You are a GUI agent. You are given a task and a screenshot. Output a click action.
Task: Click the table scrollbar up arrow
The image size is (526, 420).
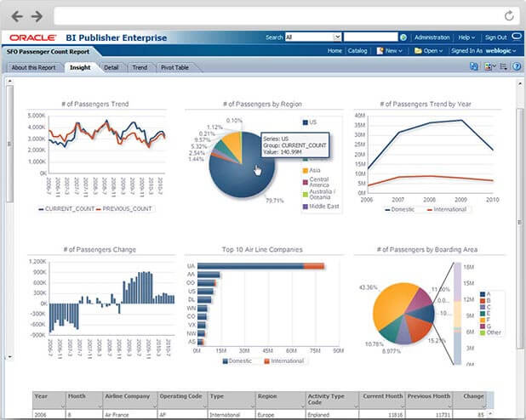490,414
